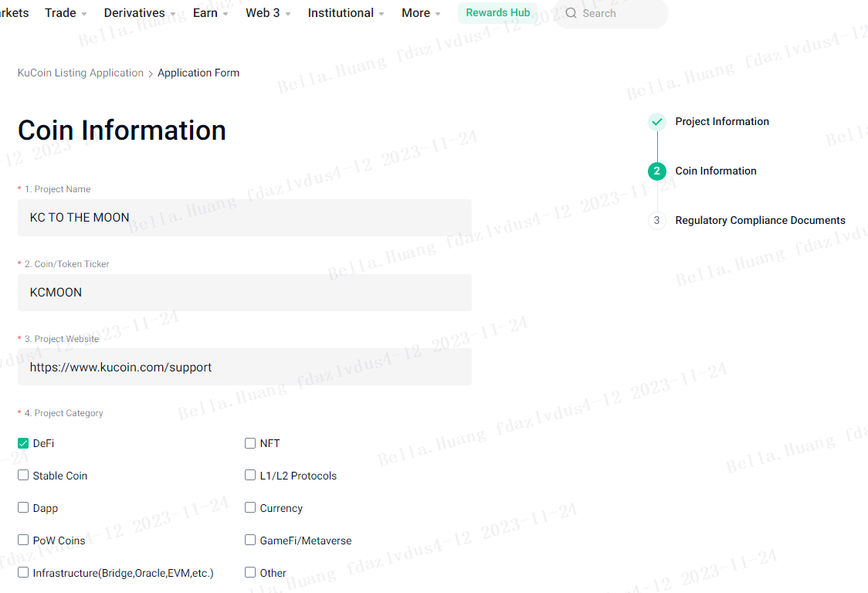Screen dimensions: 868x593
Task: Expand the Derivatives dropdown arrow
Action: [173, 14]
